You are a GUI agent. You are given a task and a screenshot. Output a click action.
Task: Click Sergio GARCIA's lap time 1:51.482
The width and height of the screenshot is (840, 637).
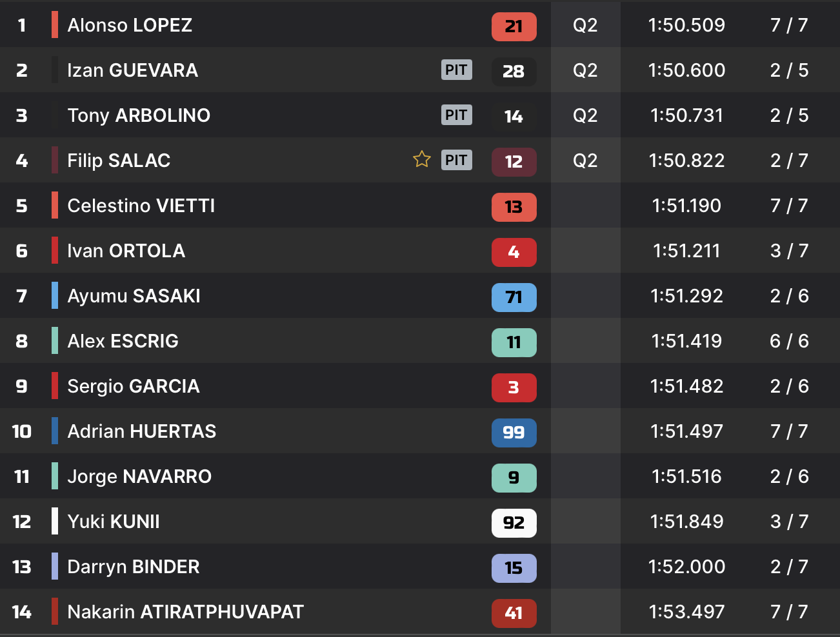pyautogui.click(x=686, y=386)
